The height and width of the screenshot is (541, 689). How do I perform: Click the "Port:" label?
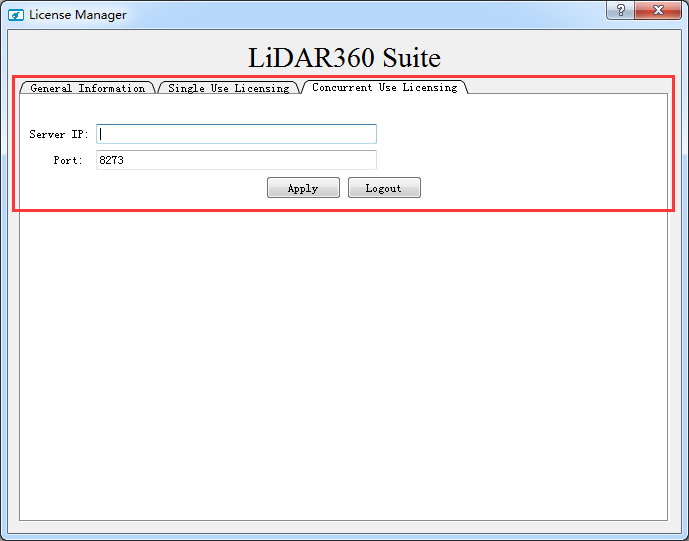[x=68, y=160]
